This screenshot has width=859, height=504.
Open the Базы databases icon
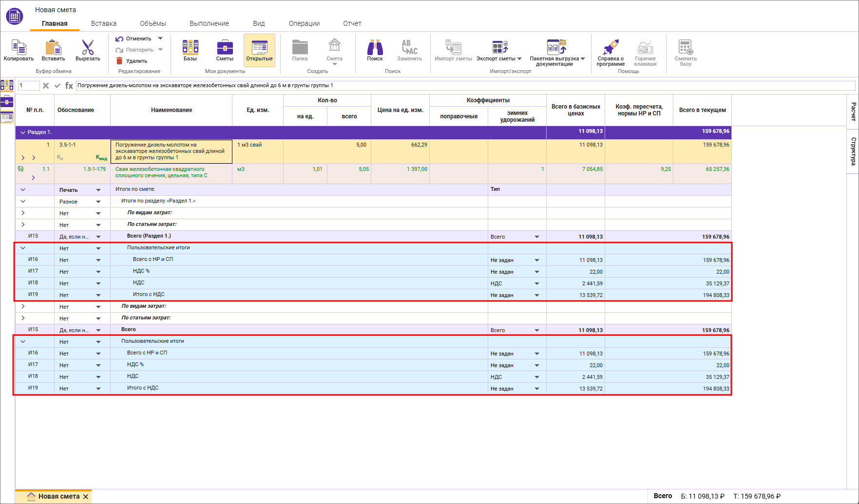click(x=190, y=47)
